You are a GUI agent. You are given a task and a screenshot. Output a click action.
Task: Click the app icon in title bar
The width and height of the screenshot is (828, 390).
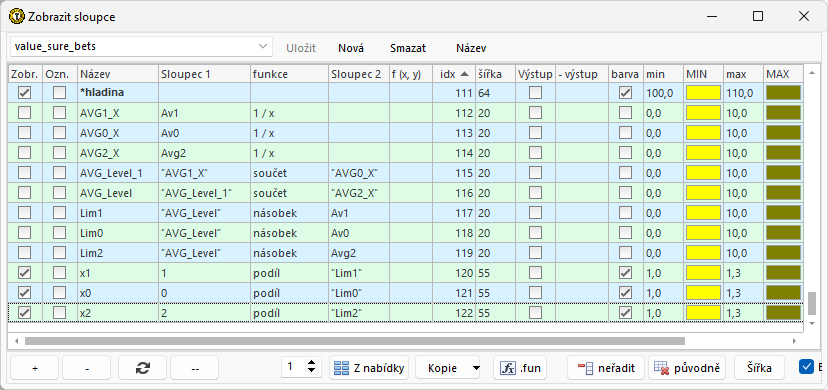[x=16, y=16]
